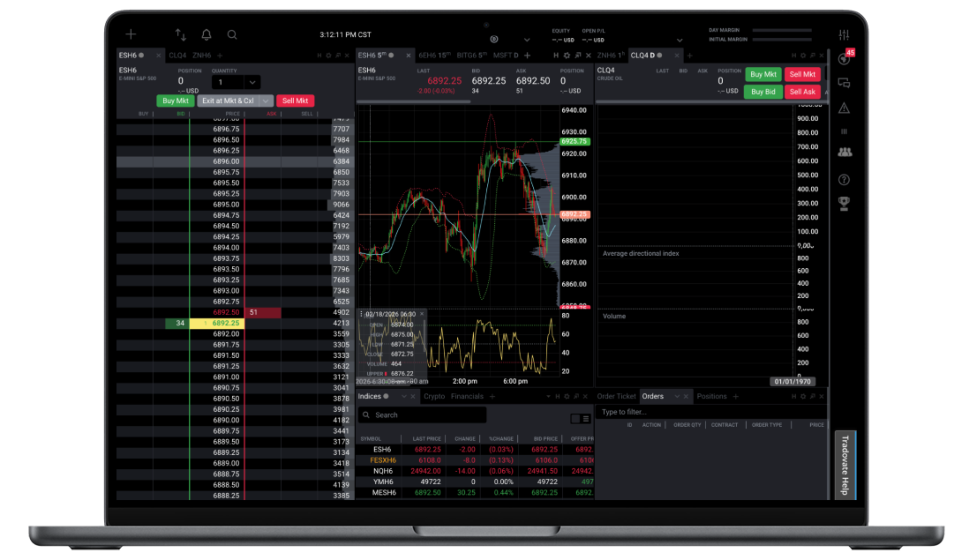Open the globe icon with 45 badge
The width and height of the screenshot is (969, 560).
pos(844,59)
